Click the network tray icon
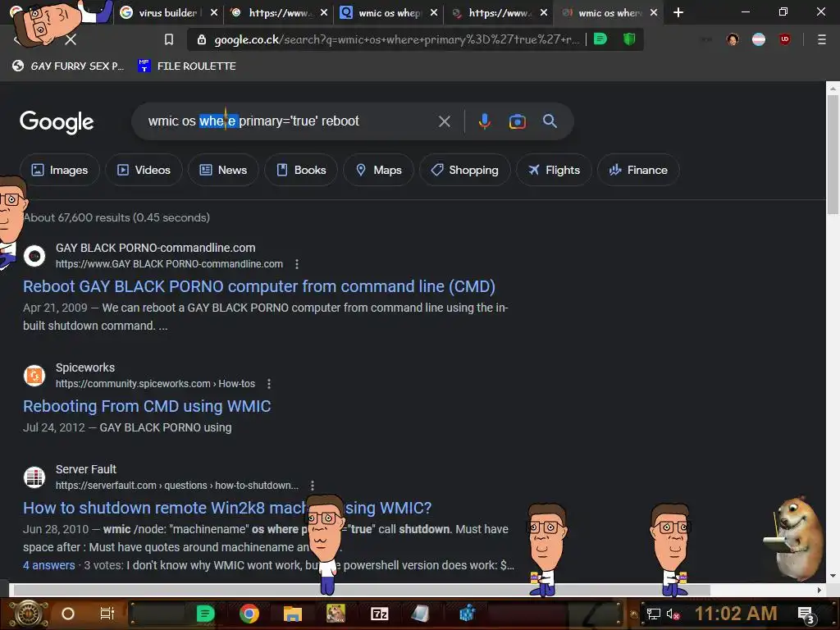Viewport: 840px width, 630px height. (x=653, y=614)
